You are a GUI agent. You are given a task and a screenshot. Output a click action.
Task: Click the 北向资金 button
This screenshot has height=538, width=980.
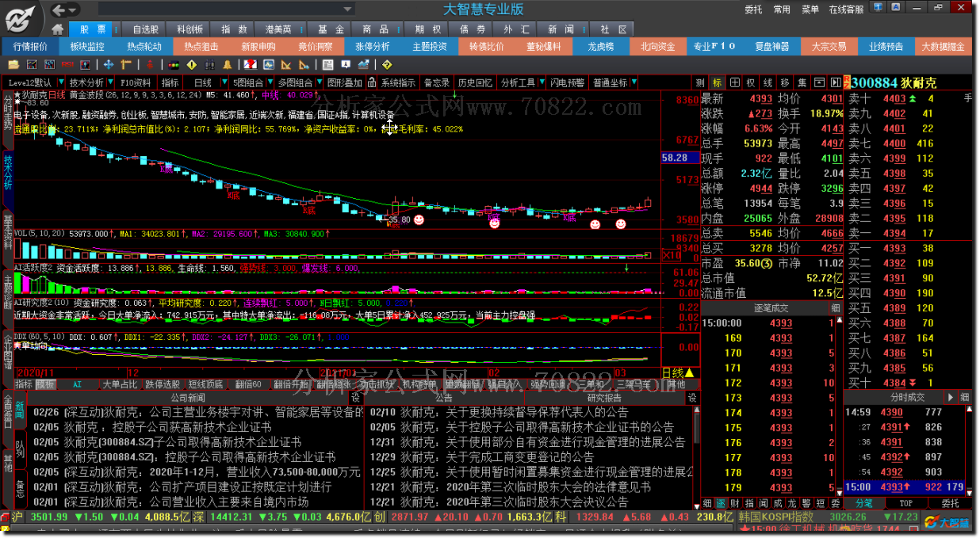[658, 47]
